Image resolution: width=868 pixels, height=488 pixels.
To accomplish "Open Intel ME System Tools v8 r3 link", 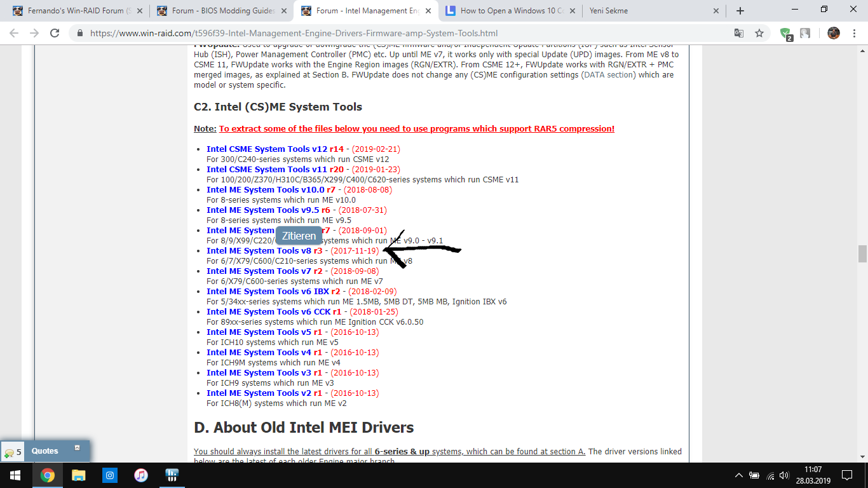I will coord(264,251).
